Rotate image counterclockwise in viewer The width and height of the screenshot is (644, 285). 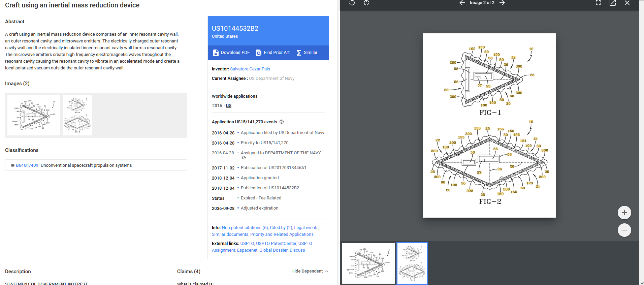point(352,3)
